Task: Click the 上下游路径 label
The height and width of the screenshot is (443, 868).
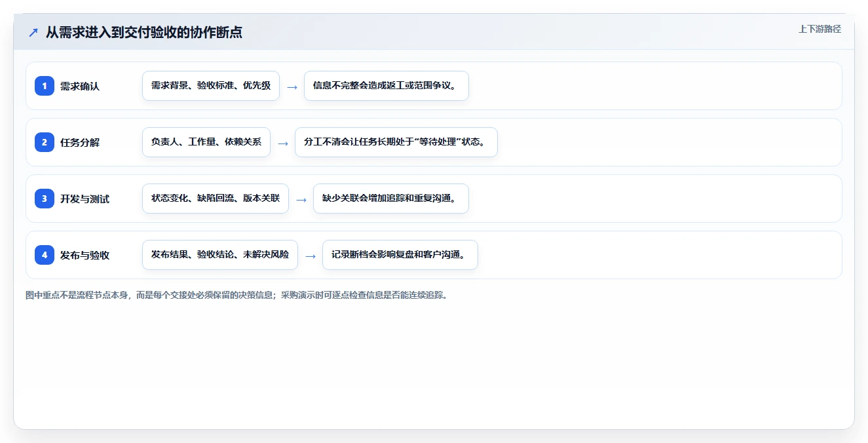Action: 820,29
